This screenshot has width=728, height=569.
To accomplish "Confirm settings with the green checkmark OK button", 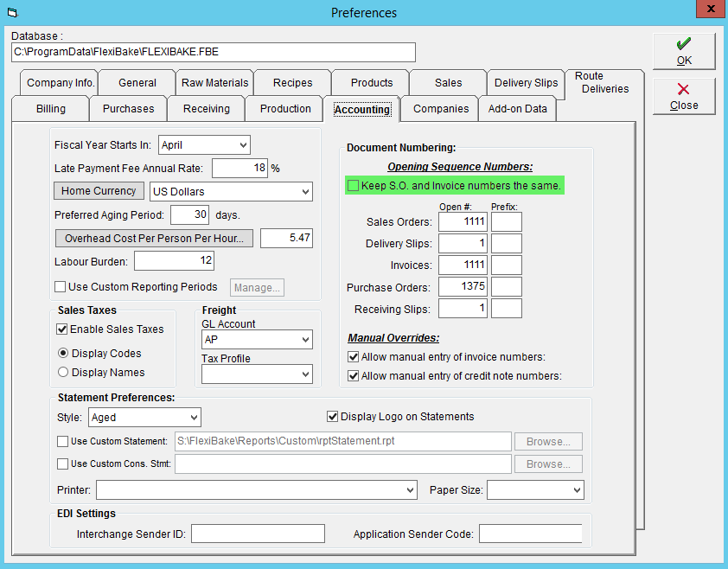I will click(684, 51).
